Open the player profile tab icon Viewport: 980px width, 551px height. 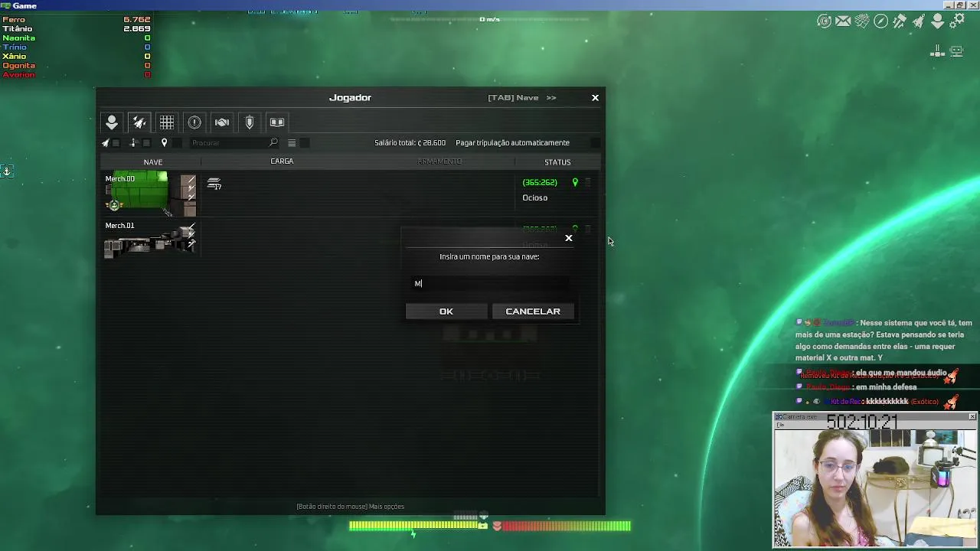click(112, 122)
